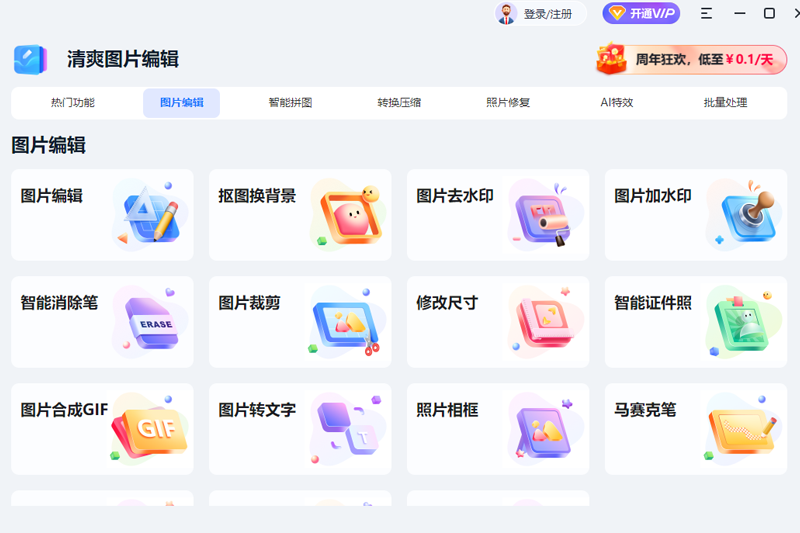800x533 pixels.
Task: Click the 图片合成GIF card title
Action: pos(64,410)
